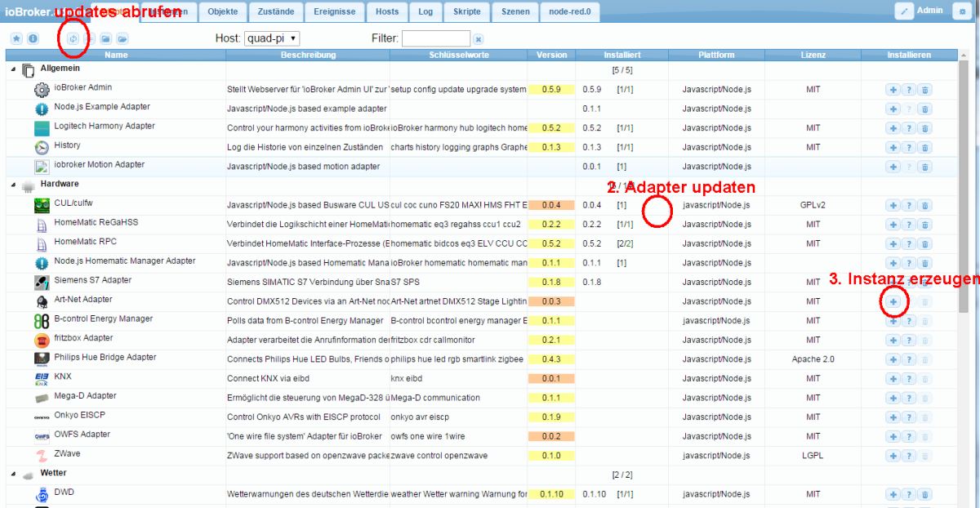Switch to the Objekte tab

pyautogui.click(x=223, y=11)
